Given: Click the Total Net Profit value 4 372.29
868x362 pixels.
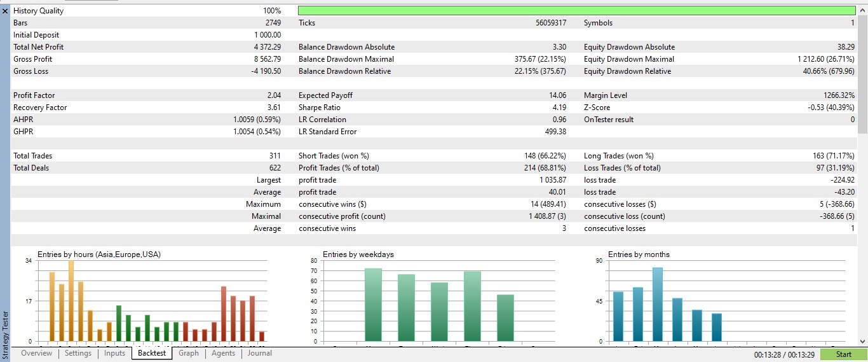Looking at the screenshot, I should [x=267, y=47].
